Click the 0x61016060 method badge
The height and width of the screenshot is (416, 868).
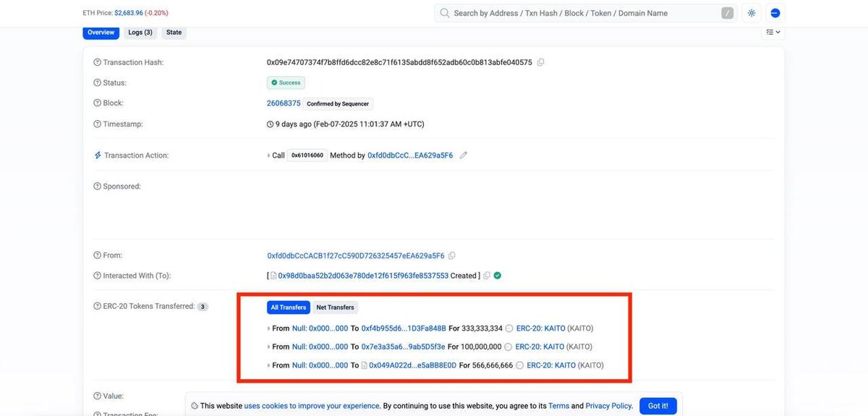click(x=307, y=156)
